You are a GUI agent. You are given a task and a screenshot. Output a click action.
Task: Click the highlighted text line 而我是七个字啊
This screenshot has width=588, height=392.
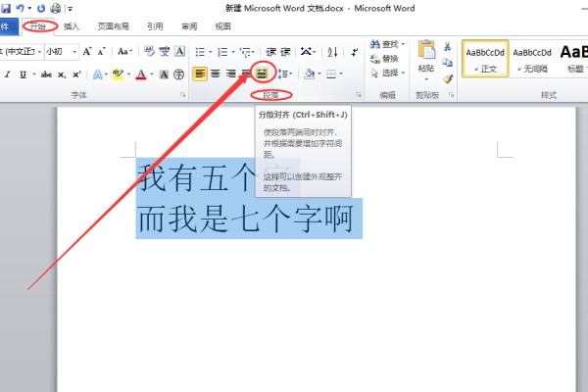point(245,220)
